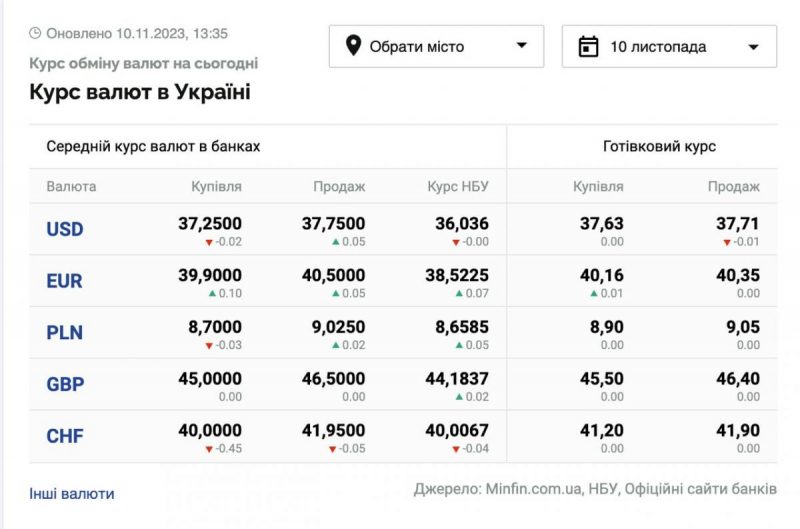
Task: Select the EUR currency link
Action: [64, 281]
